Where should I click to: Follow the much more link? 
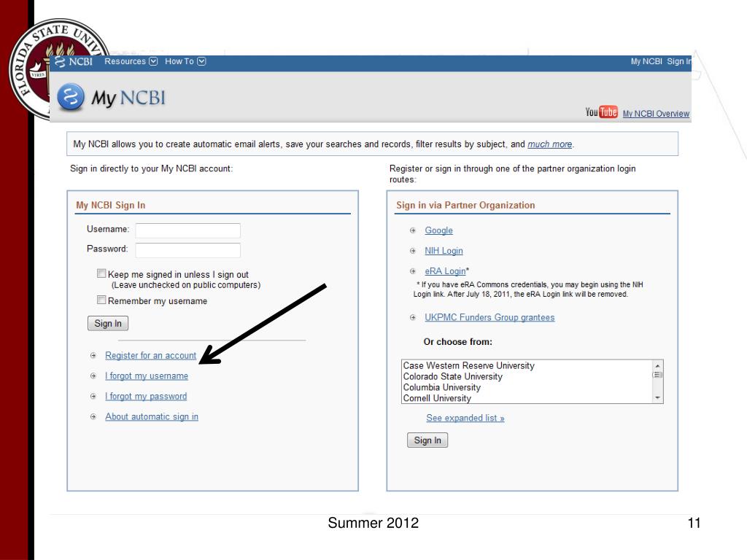point(550,144)
